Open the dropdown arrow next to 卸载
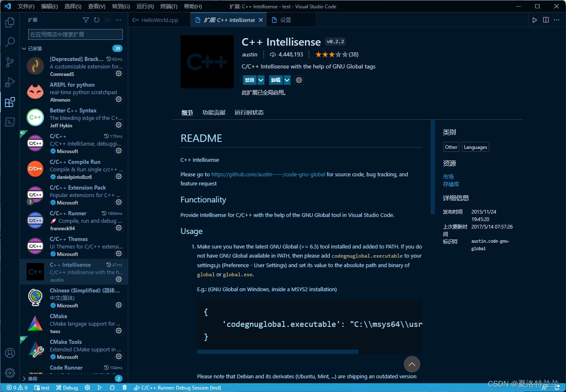Image resolution: width=566 pixels, height=392 pixels. click(x=287, y=80)
